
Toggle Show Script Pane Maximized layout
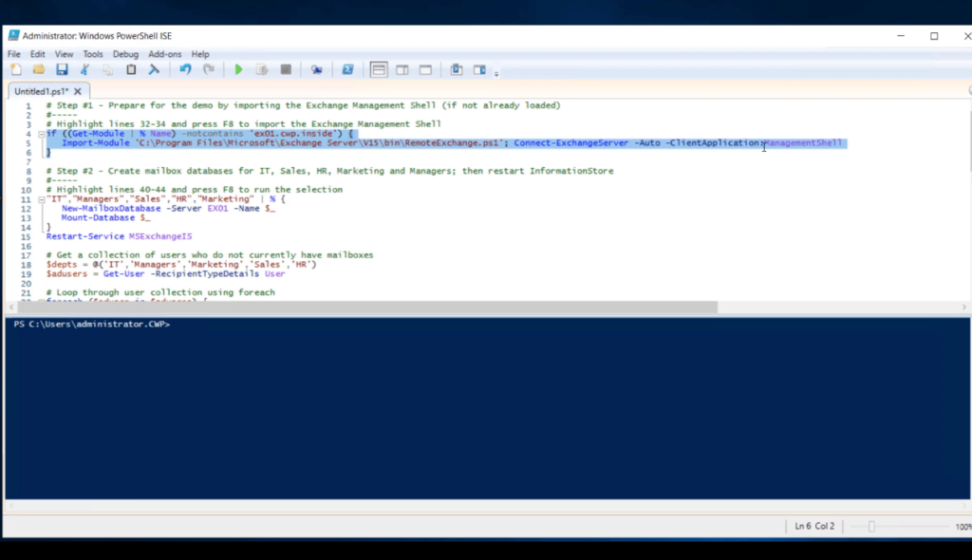click(425, 70)
